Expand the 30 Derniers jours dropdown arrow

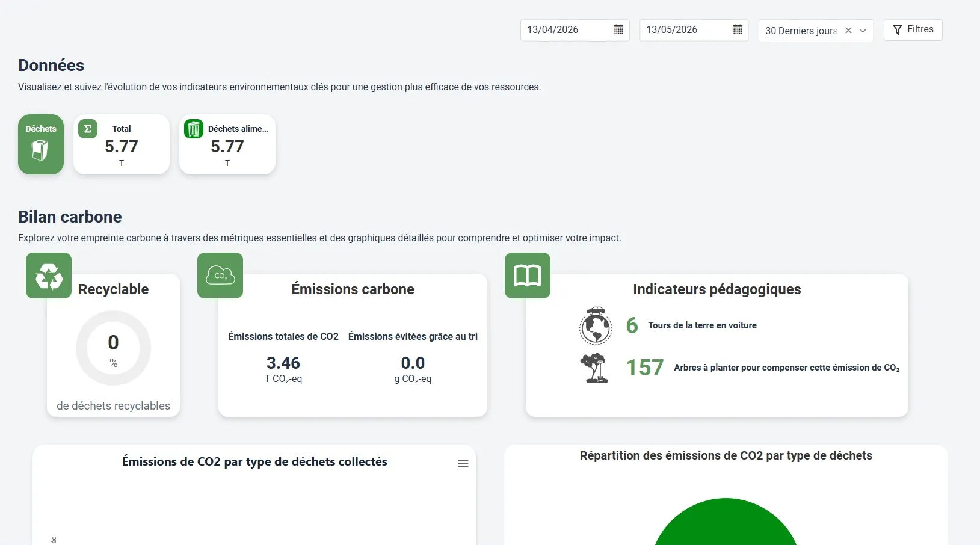point(863,31)
